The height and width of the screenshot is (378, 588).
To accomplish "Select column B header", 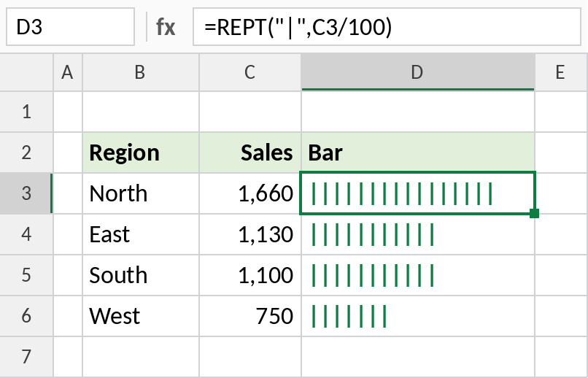I will point(141,72).
